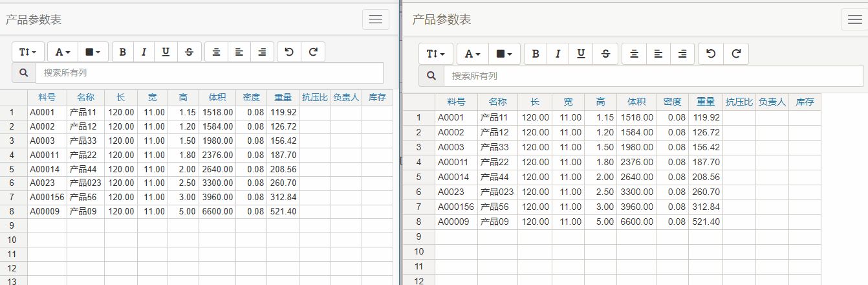Image resolution: width=868 pixels, height=285 pixels.
Task: Undo last action in the left panel
Action: pos(289,52)
